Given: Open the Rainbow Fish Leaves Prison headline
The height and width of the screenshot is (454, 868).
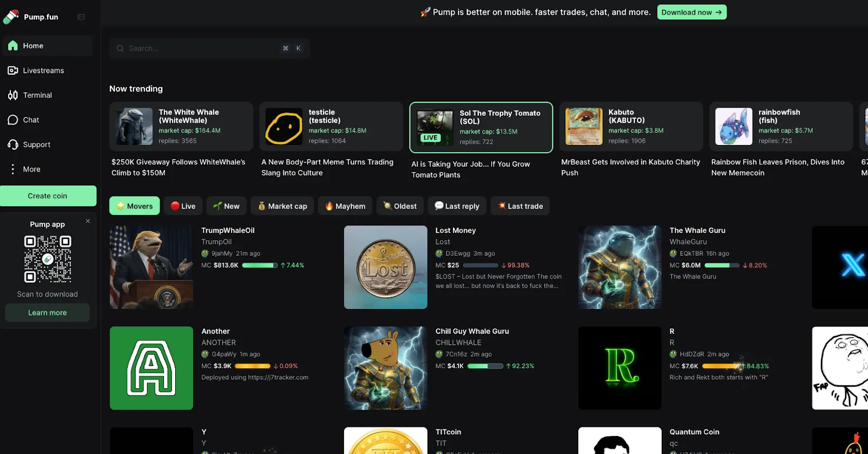Looking at the screenshot, I should pos(778,167).
